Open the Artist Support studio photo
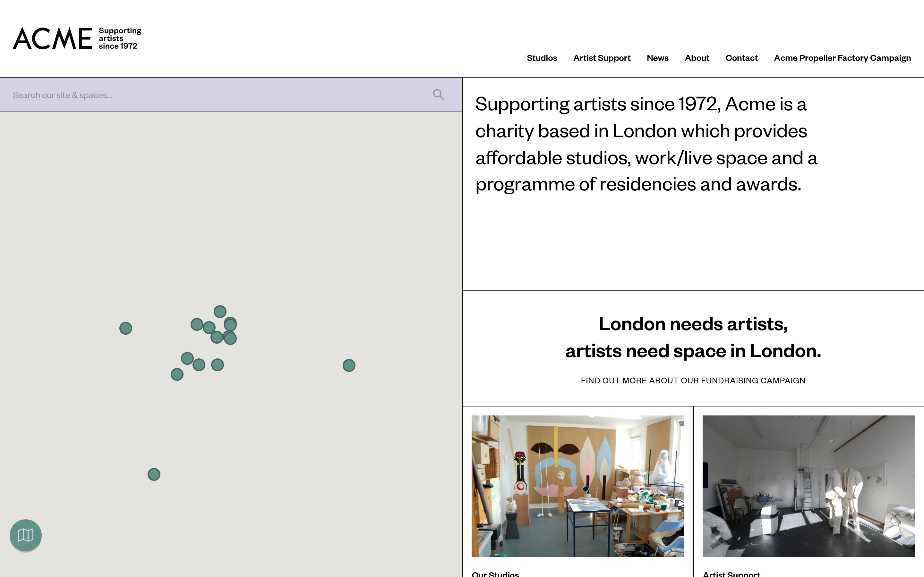The width and height of the screenshot is (924, 577). coord(808,486)
